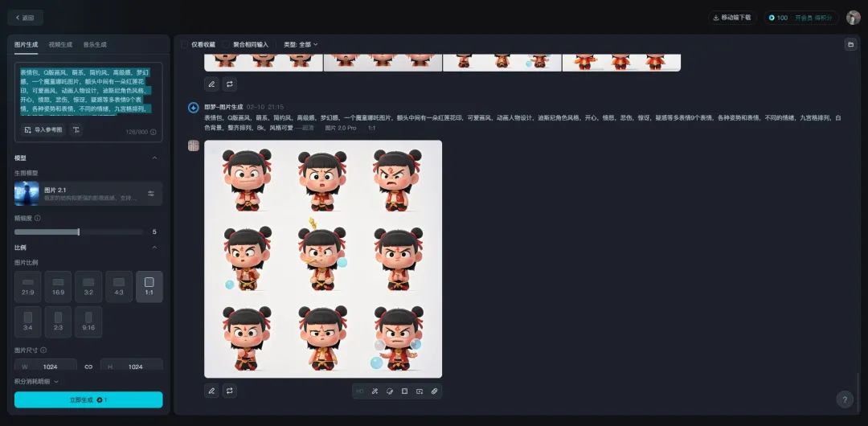Image resolution: width=868 pixels, height=426 pixels.
Task: Click the paperclip toolbar icon
Action: (435, 391)
